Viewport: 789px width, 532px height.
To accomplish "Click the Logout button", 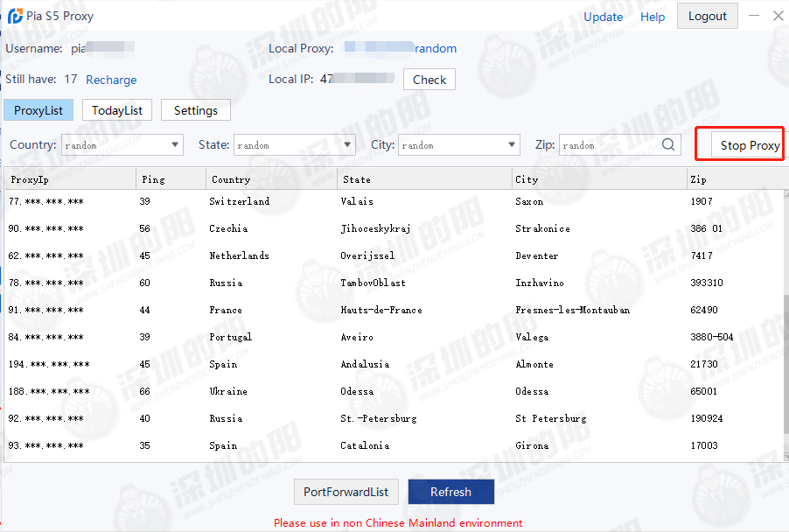I will point(707,16).
